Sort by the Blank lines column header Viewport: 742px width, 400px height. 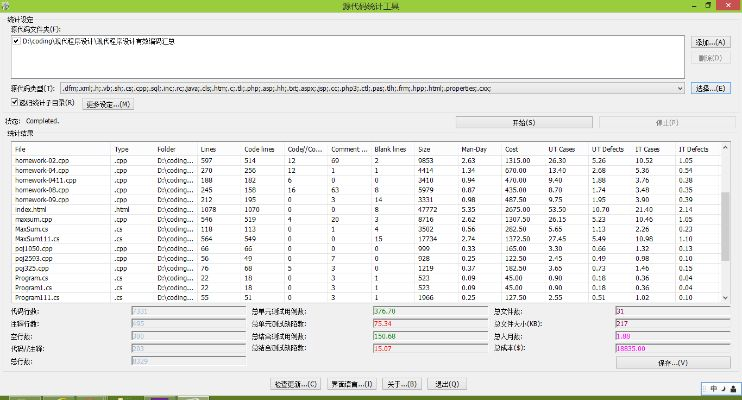392,149
